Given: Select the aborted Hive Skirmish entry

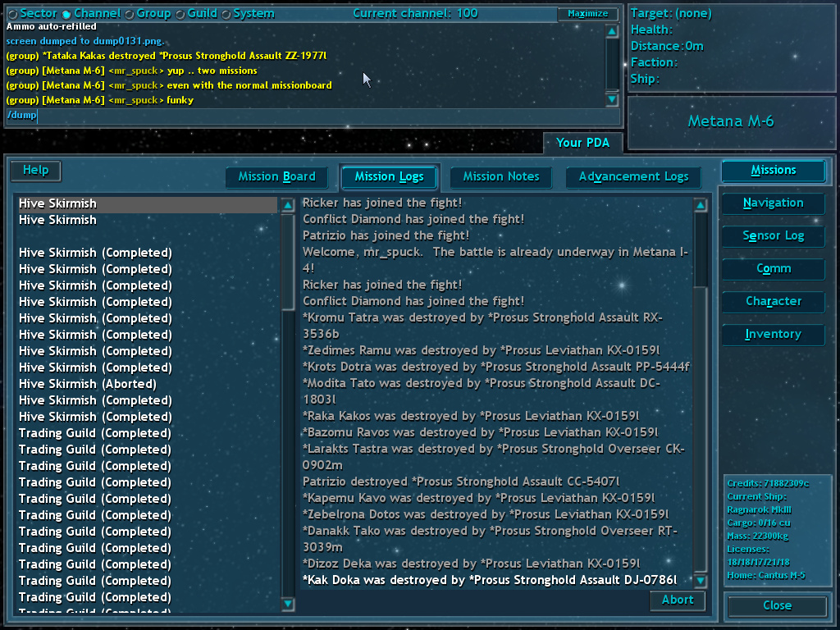Looking at the screenshot, I should click(x=88, y=384).
